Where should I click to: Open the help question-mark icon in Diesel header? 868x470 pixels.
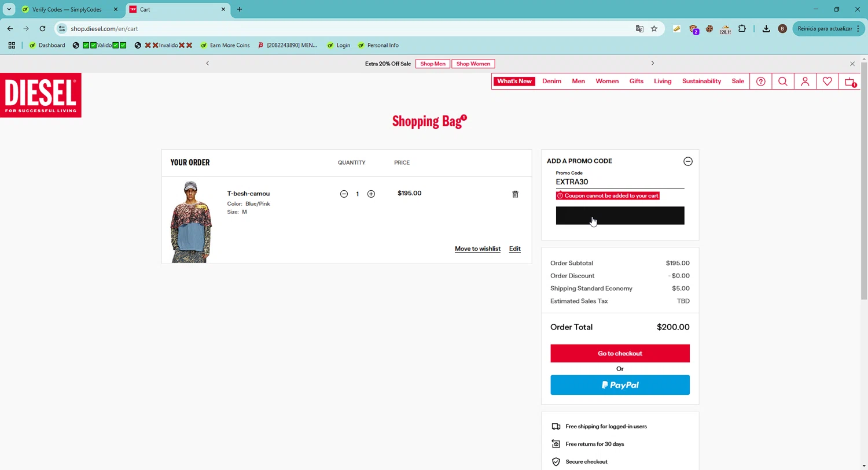(x=760, y=82)
